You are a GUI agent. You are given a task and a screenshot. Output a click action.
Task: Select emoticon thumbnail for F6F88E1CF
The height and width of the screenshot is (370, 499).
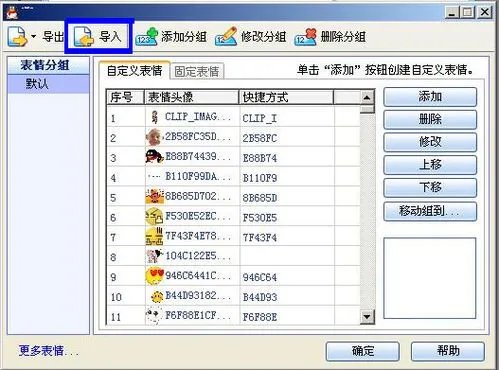(x=154, y=316)
